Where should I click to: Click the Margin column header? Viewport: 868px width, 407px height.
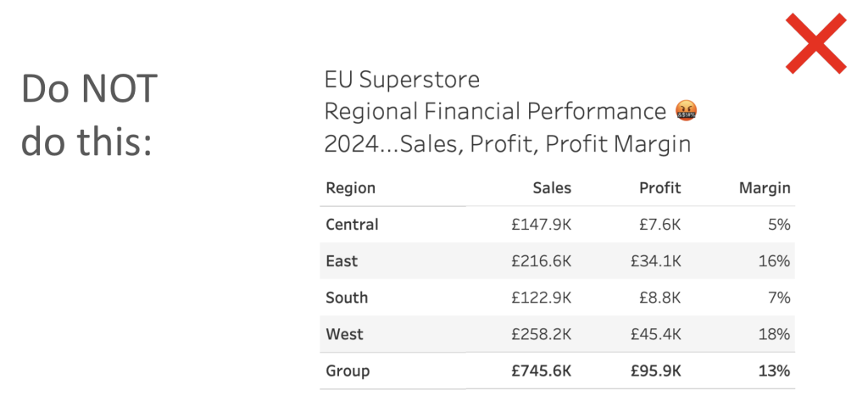click(x=765, y=188)
